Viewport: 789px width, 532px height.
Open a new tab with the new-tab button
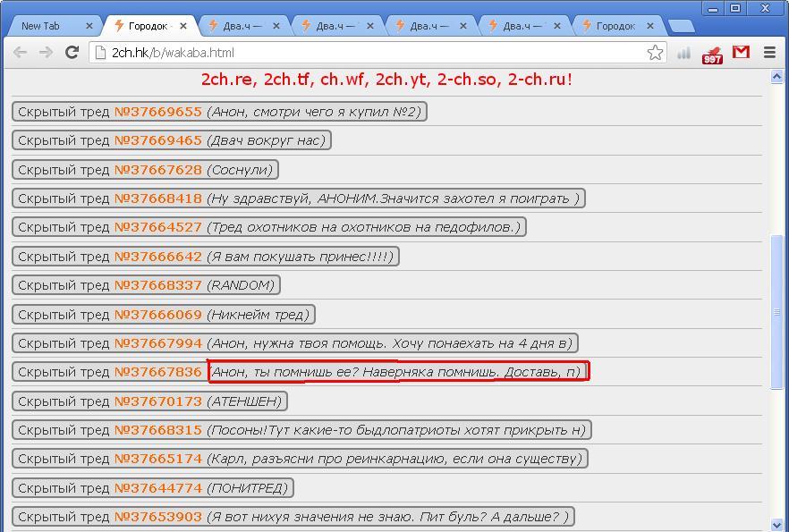[x=681, y=26]
